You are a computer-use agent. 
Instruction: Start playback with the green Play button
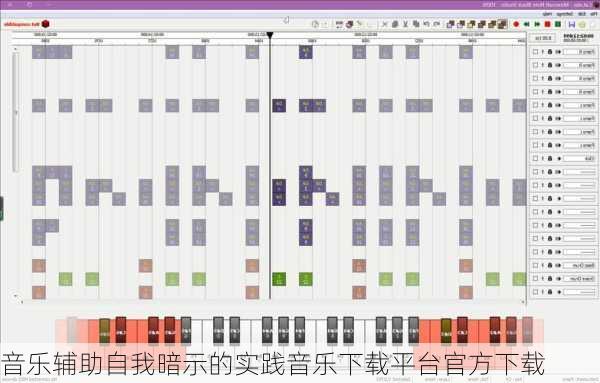point(558,24)
